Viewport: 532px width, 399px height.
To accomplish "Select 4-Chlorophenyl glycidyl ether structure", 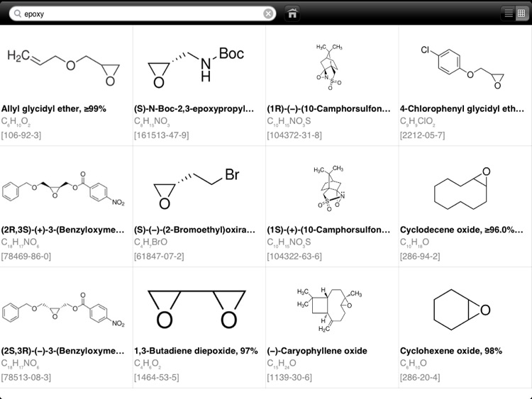I will click(x=462, y=69).
